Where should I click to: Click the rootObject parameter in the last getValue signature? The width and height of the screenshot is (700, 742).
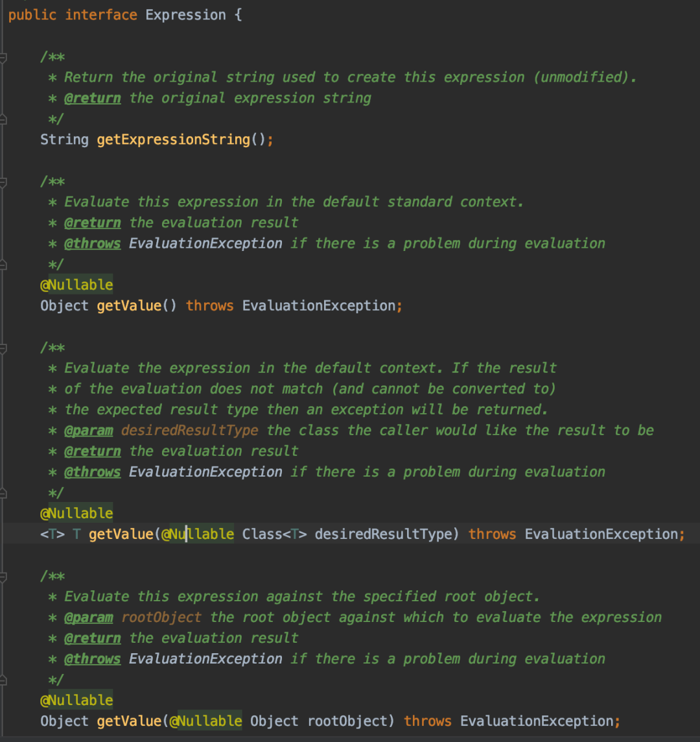click(x=347, y=721)
